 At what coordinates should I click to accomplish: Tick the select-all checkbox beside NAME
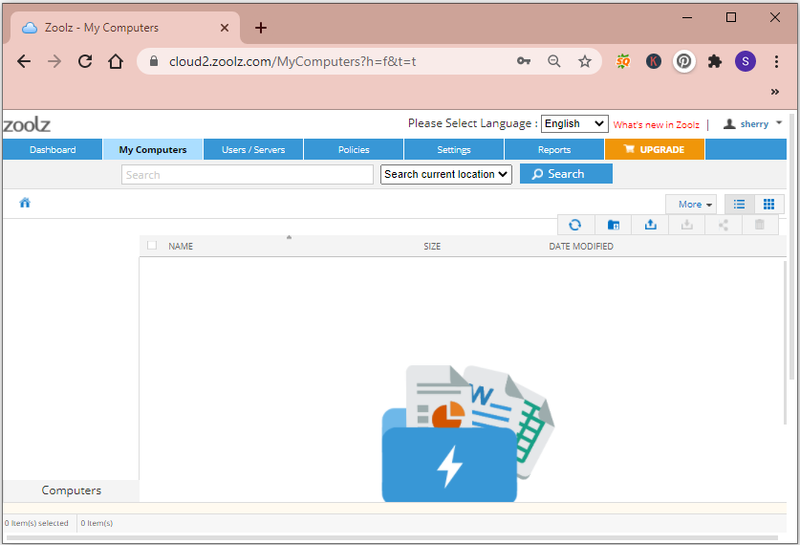click(152, 245)
